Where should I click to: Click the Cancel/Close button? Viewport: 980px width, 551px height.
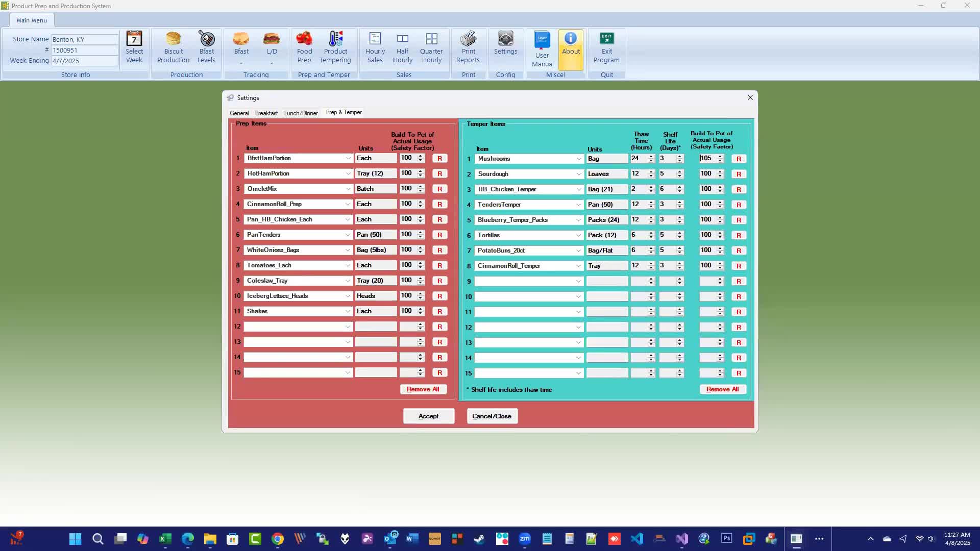tap(492, 416)
